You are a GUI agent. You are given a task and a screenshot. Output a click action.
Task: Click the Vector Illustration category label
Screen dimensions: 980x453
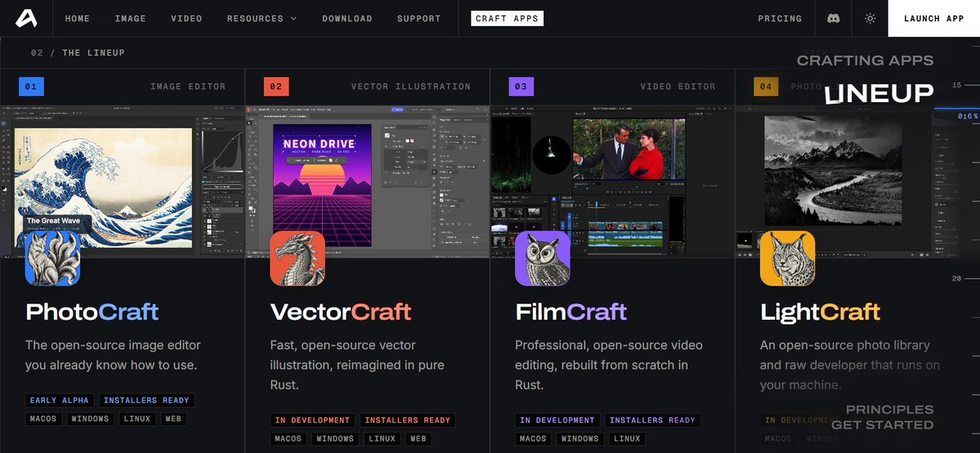410,87
